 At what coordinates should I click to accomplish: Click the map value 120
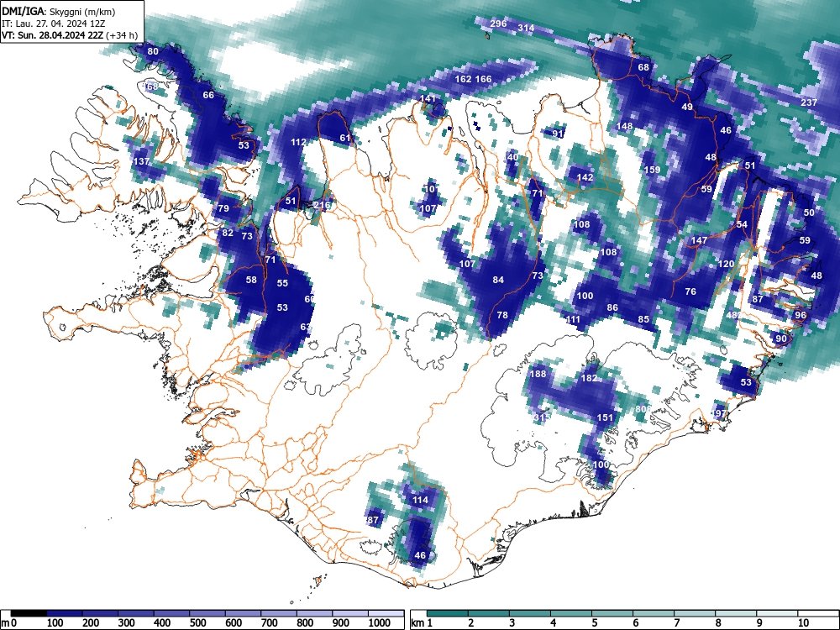726,264
